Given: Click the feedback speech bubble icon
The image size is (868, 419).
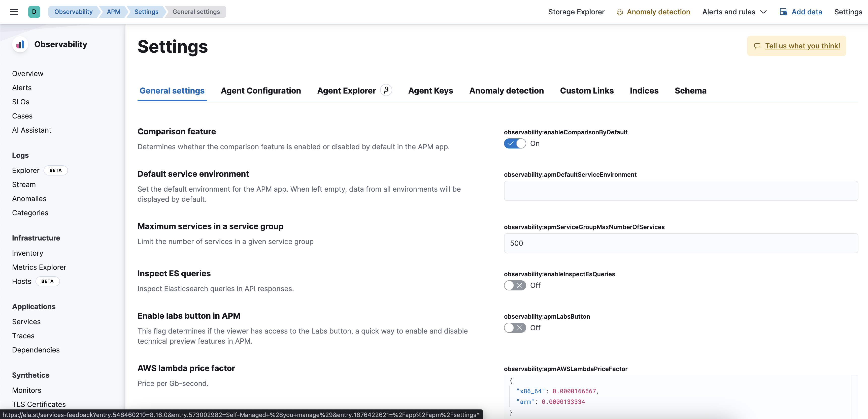Looking at the screenshot, I should click(757, 46).
